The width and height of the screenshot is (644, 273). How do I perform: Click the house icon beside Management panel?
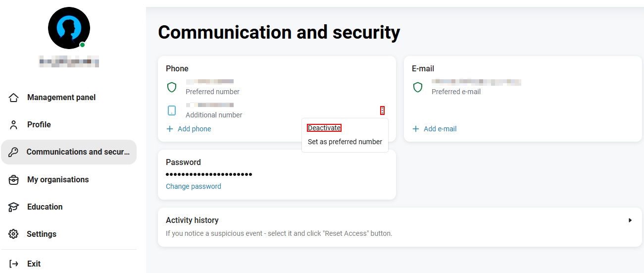tap(14, 98)
